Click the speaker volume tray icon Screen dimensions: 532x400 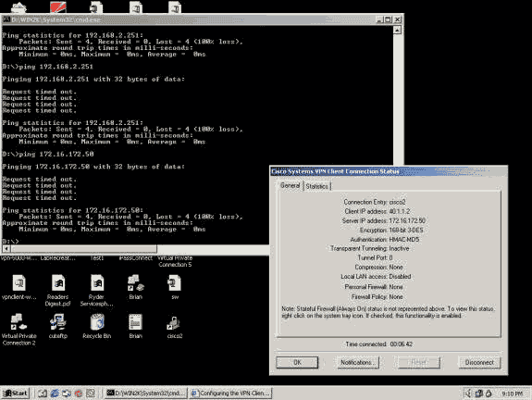[468, 394]
